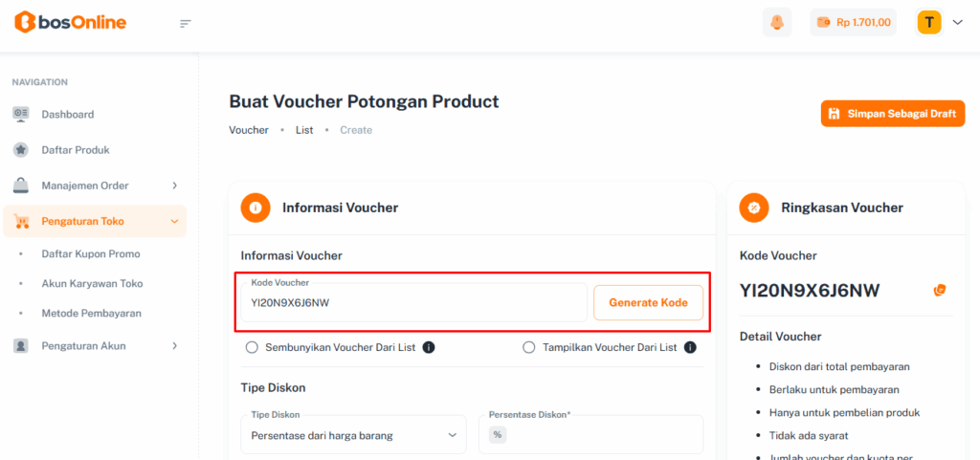This screenshot has width=980, height=460.
Task: Select Sembunyikan Voucher Dari List radio
Action: point(253,347)
